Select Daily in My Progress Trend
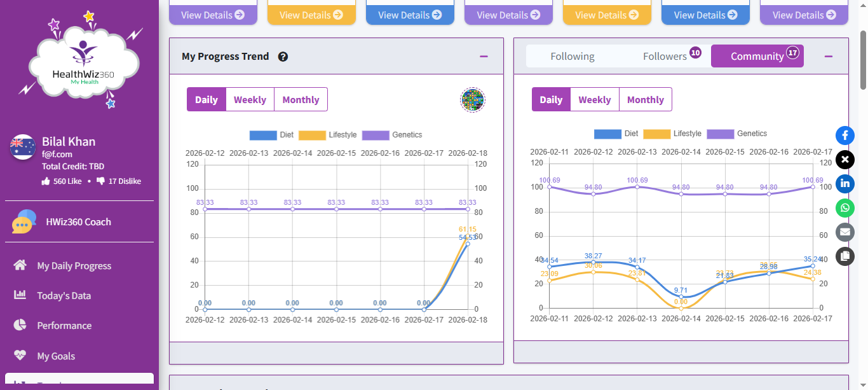The image size is (868, 390). [207, 100]
